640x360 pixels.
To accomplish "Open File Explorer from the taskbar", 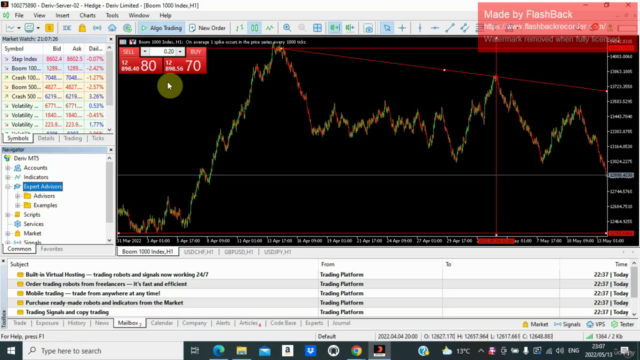I will pyautogui.click(x=242, y=351).
